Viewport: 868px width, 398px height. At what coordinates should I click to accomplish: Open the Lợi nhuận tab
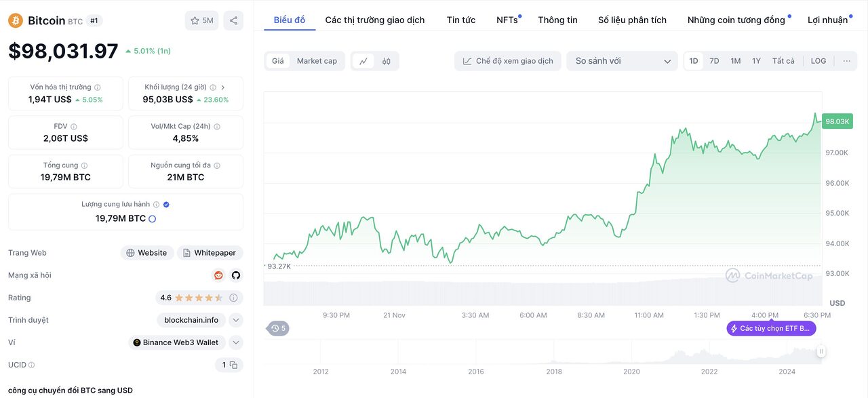(827, 20)
